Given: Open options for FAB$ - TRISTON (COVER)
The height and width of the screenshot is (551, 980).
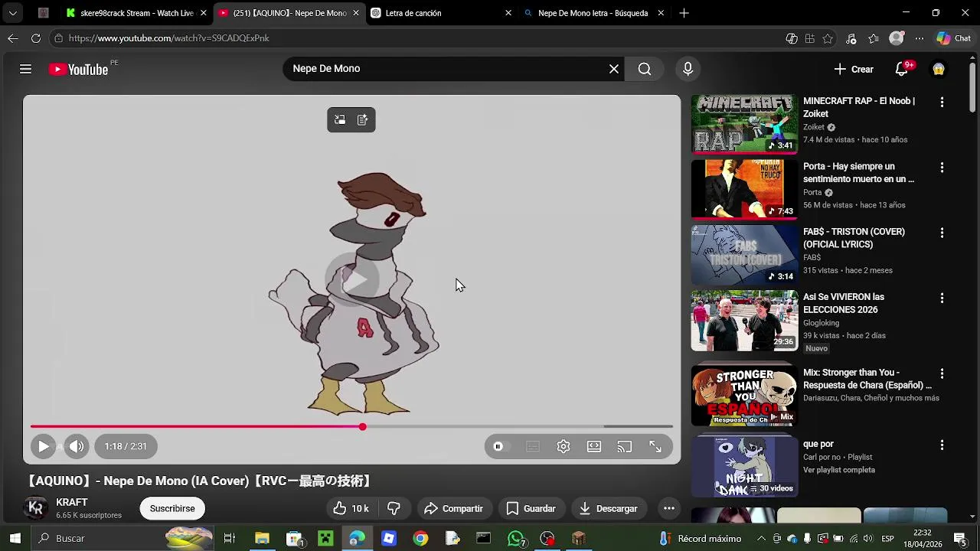Looking at the screenshot, I should [942, 233].
